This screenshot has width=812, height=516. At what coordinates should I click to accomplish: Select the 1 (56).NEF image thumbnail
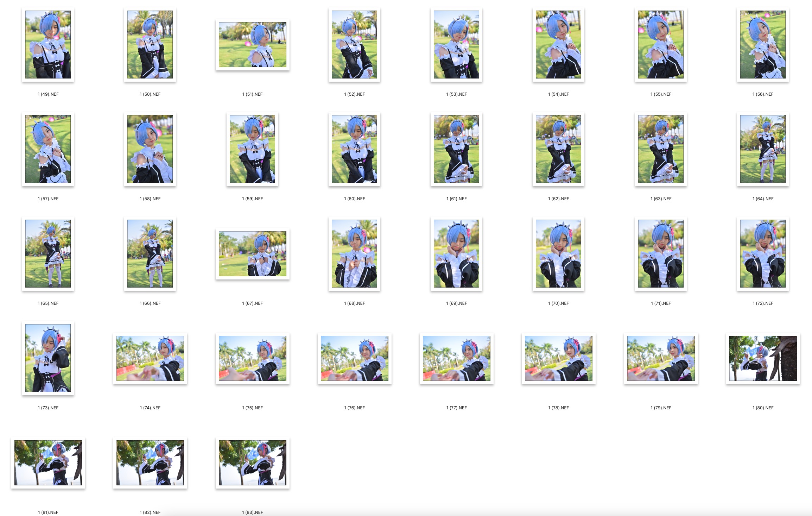click(x=762, y=44)
